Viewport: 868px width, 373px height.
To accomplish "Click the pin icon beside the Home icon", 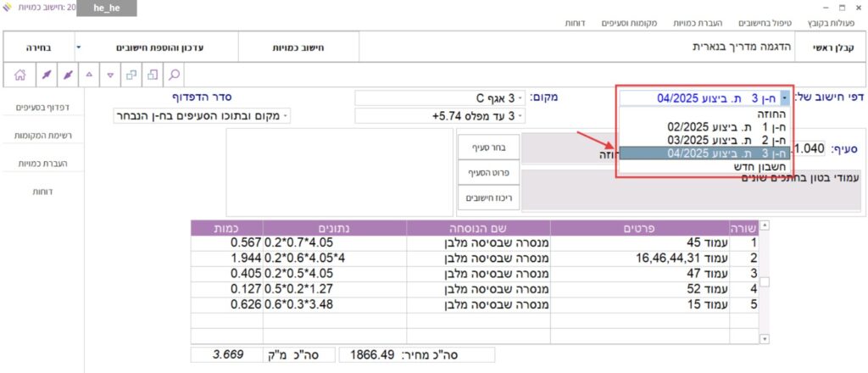I will tap(47, 74).
